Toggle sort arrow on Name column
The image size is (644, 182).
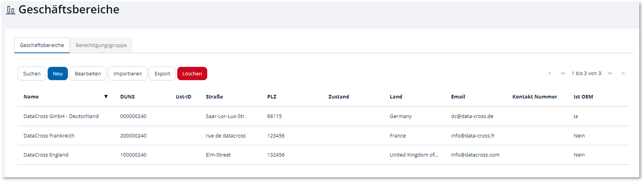point(106,97)
